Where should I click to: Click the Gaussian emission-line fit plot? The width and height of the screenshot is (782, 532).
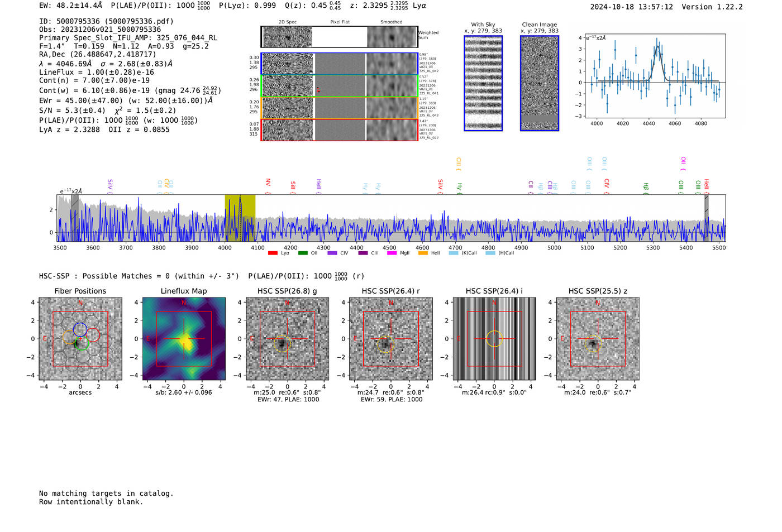point(655,76)
